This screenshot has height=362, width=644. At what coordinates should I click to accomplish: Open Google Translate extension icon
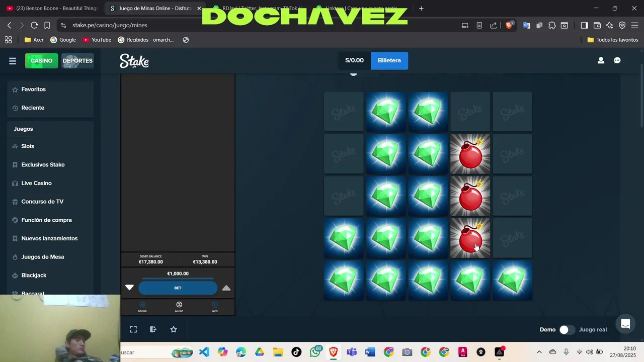coord(527,25)
